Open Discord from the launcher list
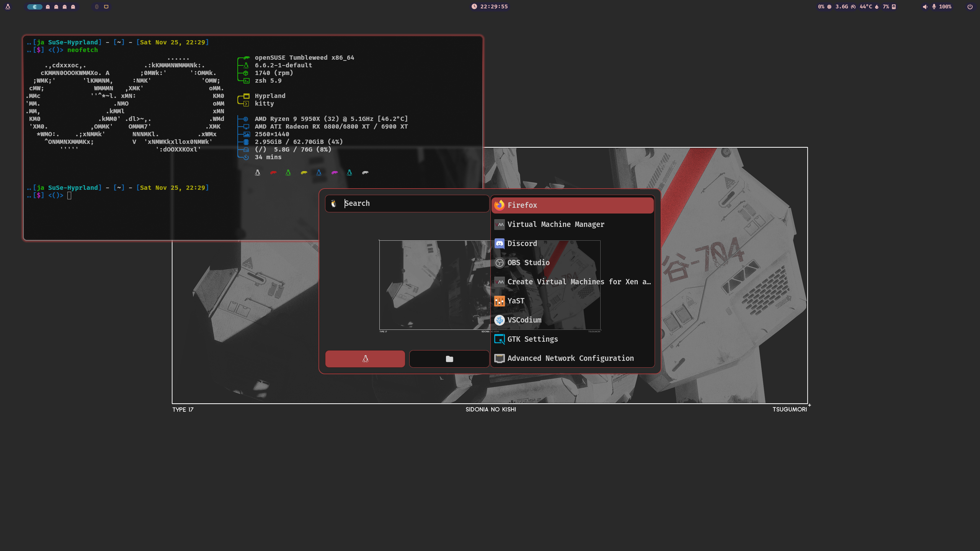 click(x=522, y=243)
